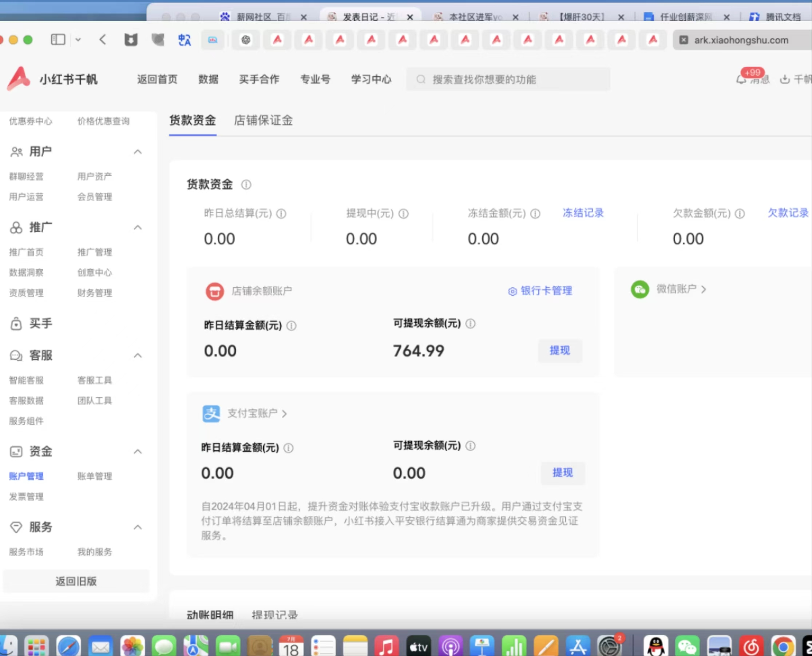The image size is (812, 656).
Task: Switch to the 店铺保证金 tab
Action: coord(263,120)
